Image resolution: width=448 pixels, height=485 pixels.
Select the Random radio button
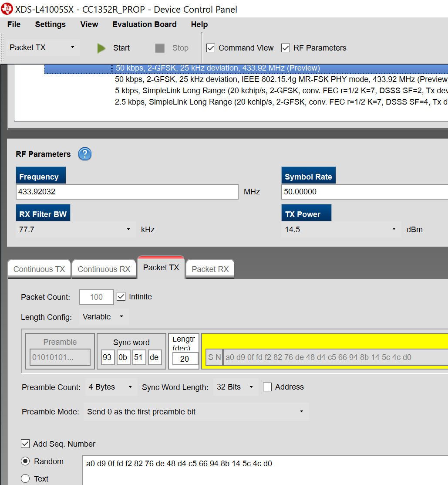pyautogui.click(x=25, y=461)
